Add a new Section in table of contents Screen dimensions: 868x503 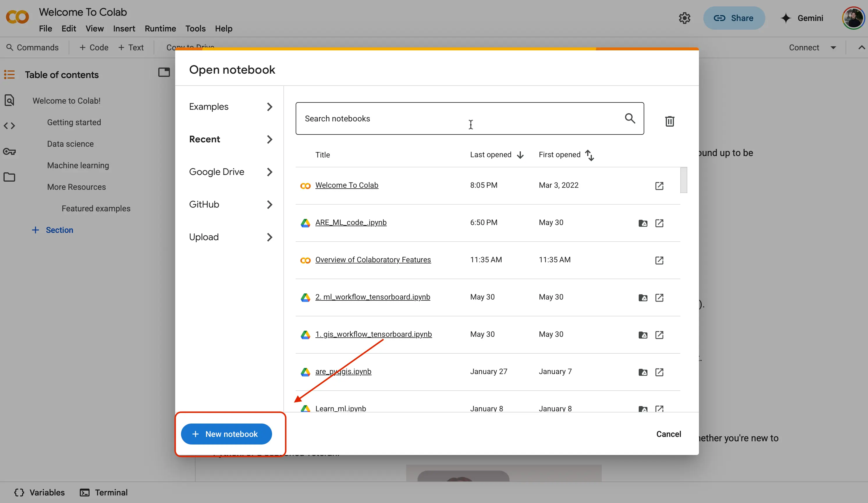(52, 230)
